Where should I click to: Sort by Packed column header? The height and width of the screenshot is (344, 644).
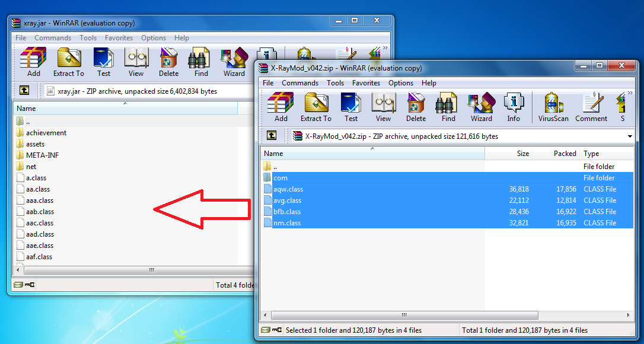[x=556, y=153]
